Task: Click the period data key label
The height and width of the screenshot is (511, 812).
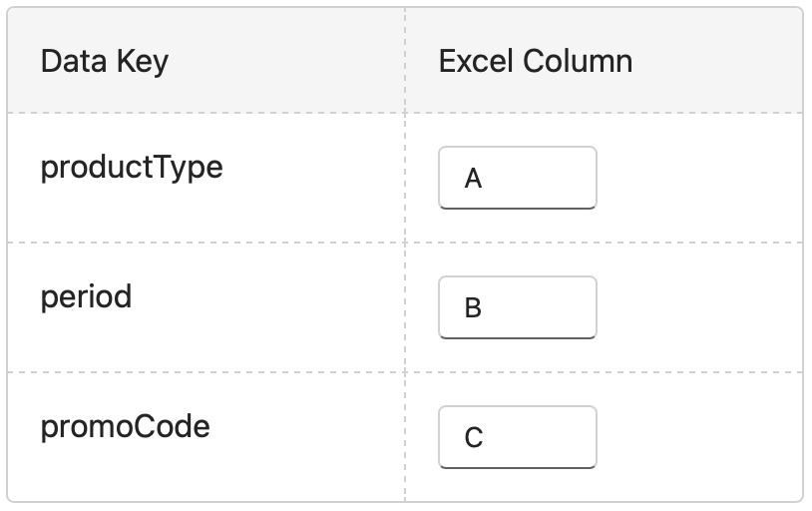Action: (x=87, y=296)
